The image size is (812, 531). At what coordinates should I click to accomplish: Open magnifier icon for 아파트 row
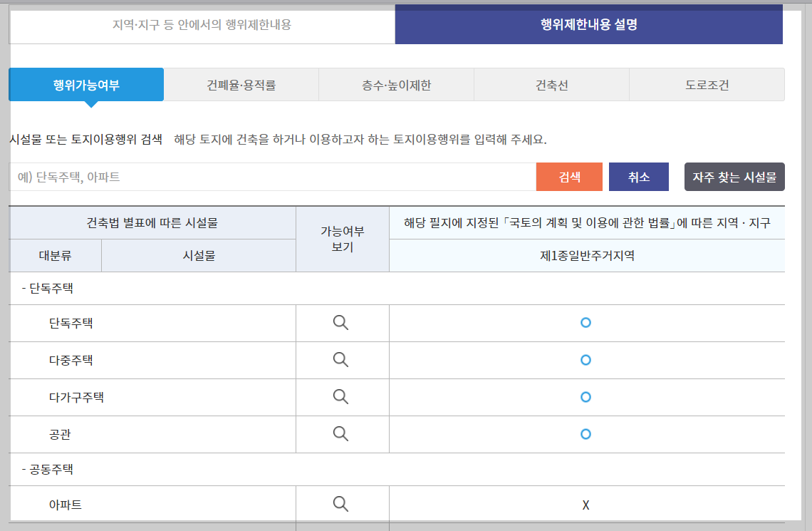coord(340,504)
